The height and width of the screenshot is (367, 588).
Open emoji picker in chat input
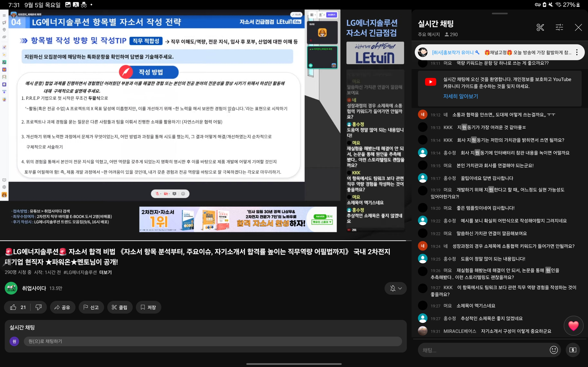click(x=553, y=350)
